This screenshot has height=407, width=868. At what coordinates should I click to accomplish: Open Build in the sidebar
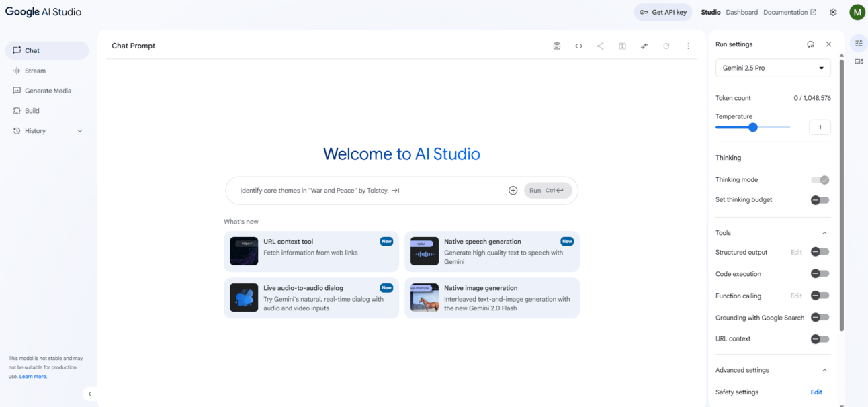coord(47,111)
